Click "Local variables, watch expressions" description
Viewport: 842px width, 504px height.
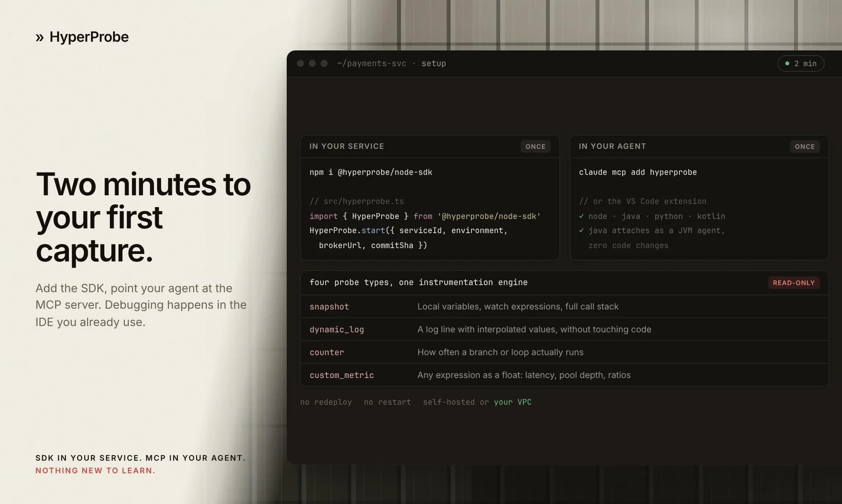pos(518,307)
